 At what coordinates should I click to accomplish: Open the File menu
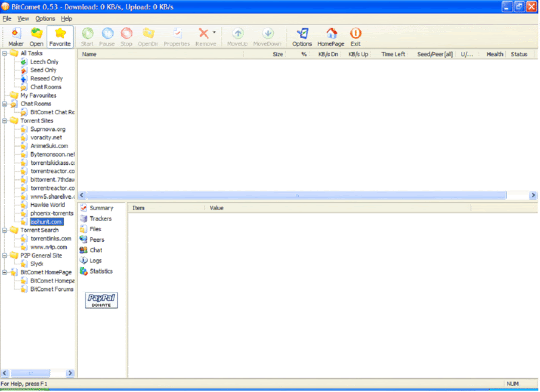point(7,18)
